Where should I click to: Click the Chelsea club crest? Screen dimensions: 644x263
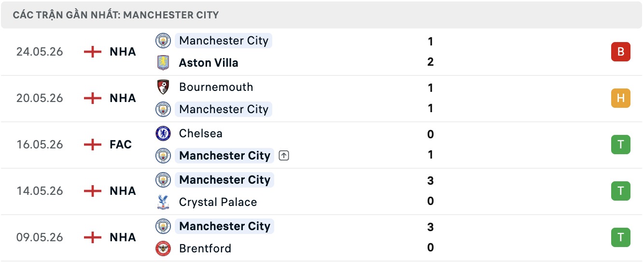[x=163, y=133]
